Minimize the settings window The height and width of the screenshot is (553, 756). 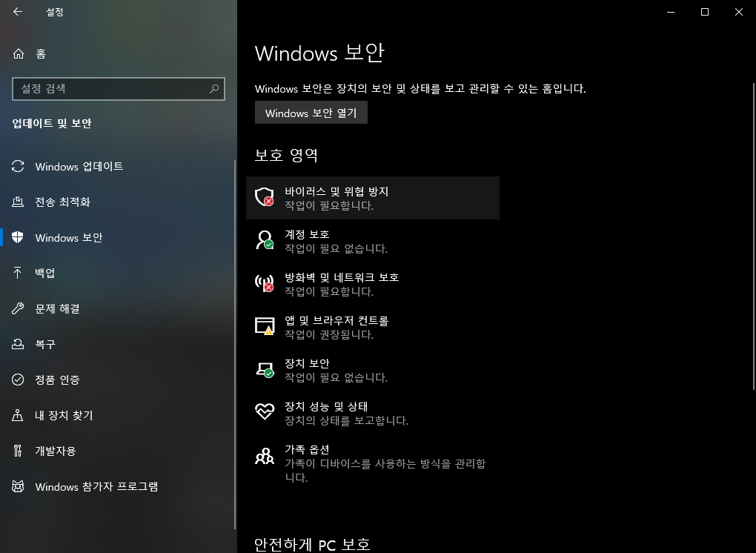pos(671,12)
